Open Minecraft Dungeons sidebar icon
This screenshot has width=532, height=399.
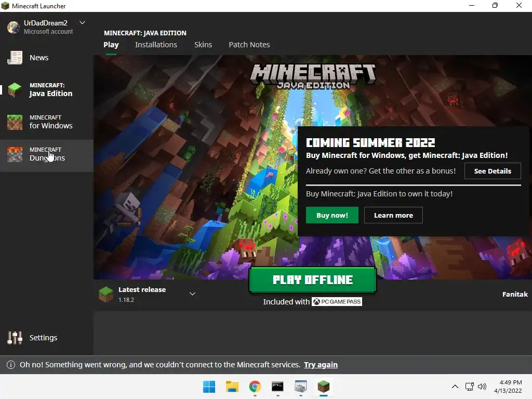(15, 154)
